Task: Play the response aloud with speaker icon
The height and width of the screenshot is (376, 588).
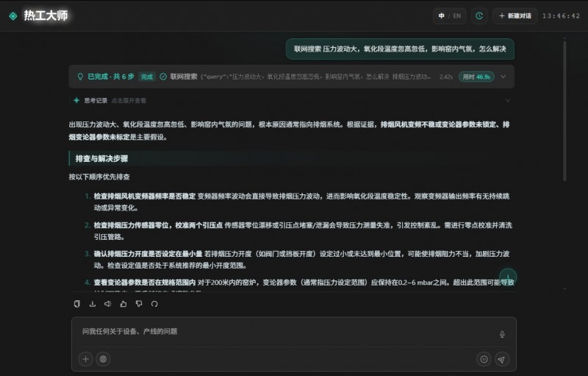Action: pyautogui.click(x=107, y=304)
